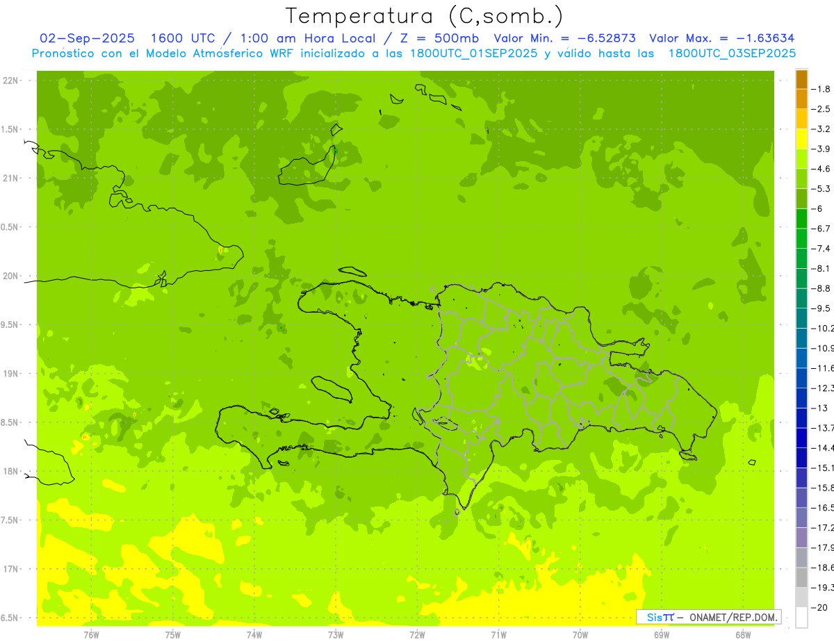Pick the lime swatch between -3.9 and -4.6
834x644 pixels.
(x=801, y=159)
